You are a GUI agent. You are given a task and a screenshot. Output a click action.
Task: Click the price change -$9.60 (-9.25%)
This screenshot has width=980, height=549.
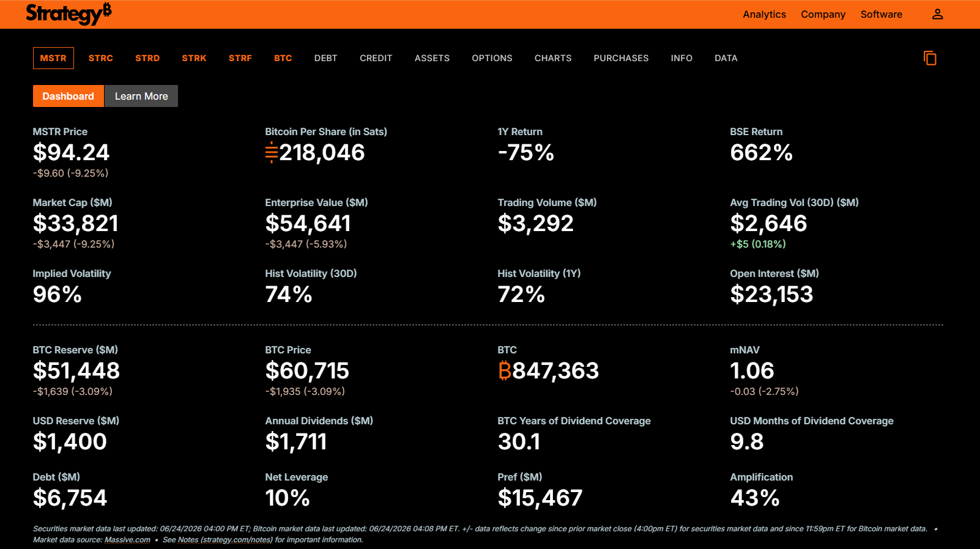point(70,173)
